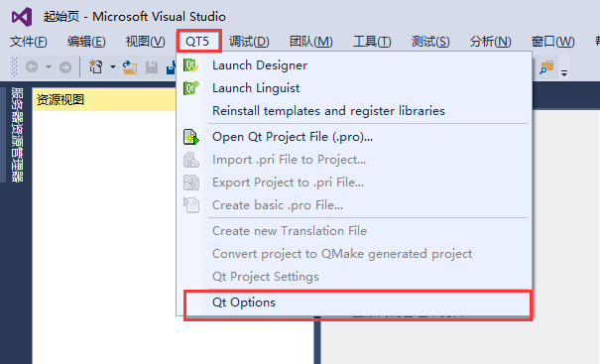Screen dimensions: 600x364
Task: Click the Launch Linguist Qt icon
Action: [x=191, y=88]
